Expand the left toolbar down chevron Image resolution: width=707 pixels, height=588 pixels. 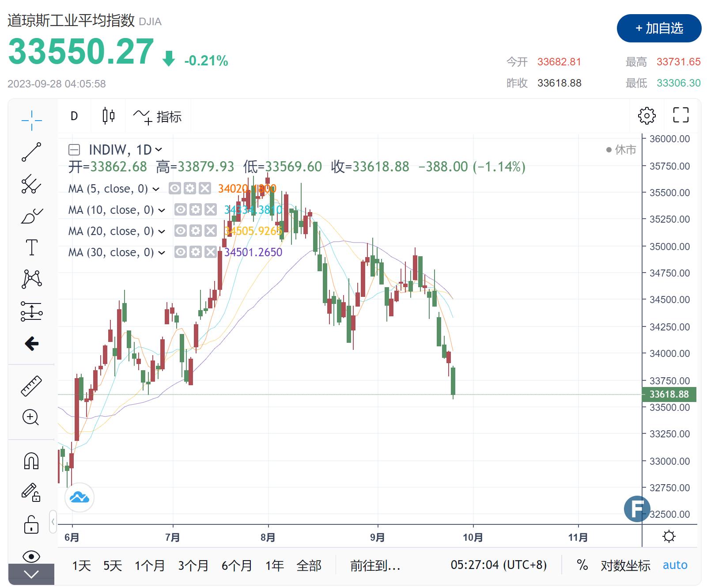tap(31, 574)
